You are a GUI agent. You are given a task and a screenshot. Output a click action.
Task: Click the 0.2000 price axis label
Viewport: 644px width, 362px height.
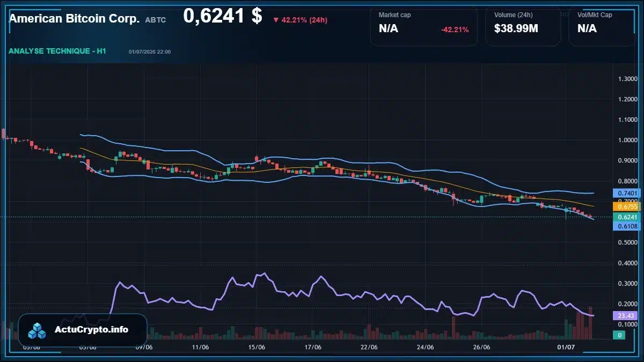click(628, 304)
